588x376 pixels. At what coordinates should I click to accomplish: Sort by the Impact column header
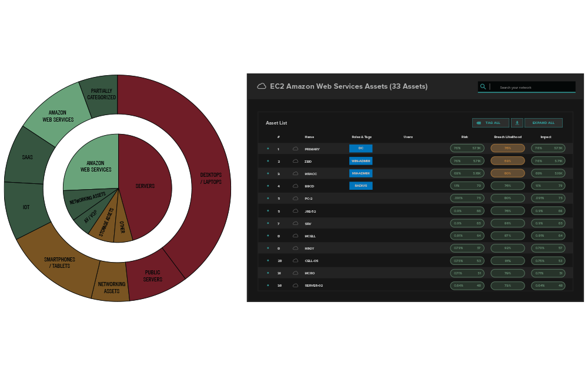point(546,137)
